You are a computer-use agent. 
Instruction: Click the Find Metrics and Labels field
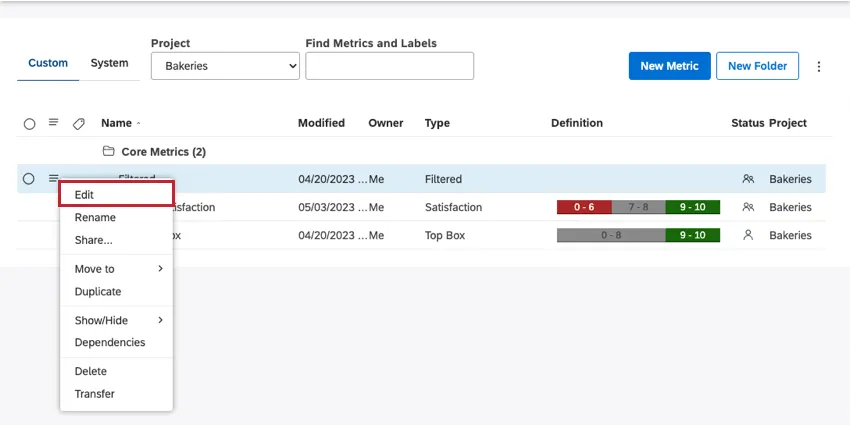[389, 66]
